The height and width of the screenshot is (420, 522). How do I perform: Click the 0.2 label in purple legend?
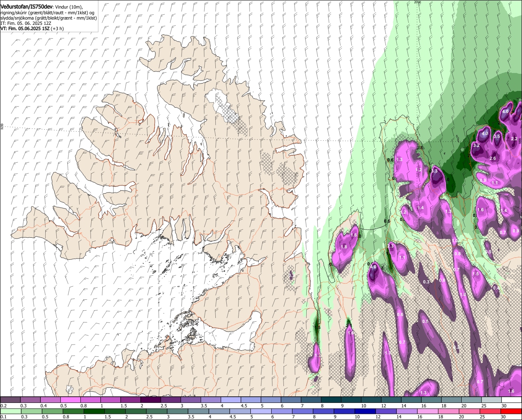click(x=3, y=406)
